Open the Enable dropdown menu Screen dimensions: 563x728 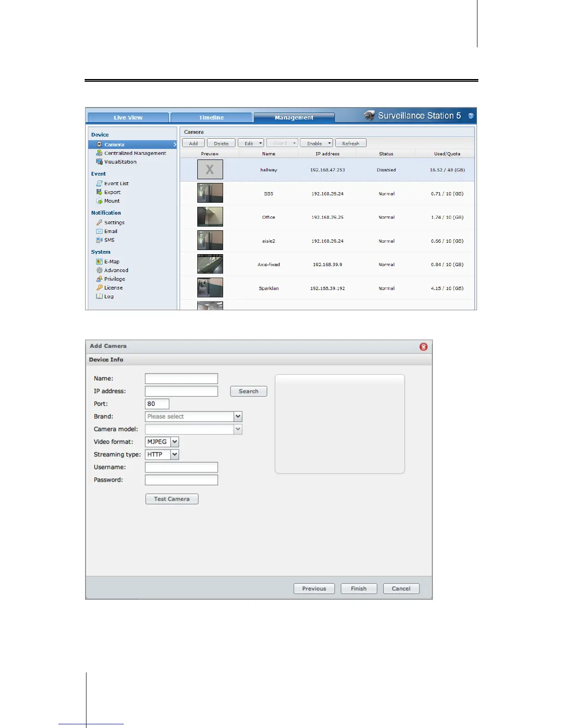pyautogui.click(x=316, y=143)
